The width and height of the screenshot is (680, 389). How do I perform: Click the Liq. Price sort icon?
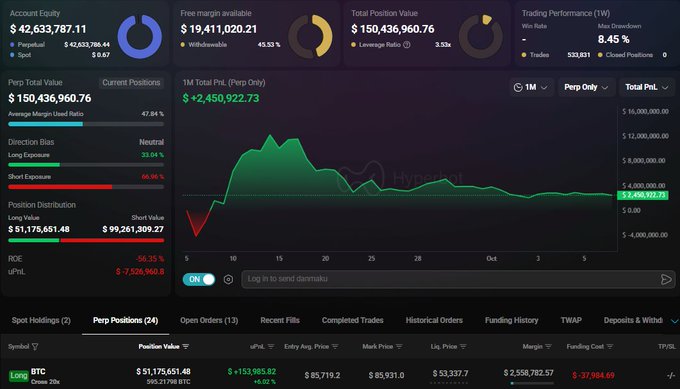coord(463,347)
